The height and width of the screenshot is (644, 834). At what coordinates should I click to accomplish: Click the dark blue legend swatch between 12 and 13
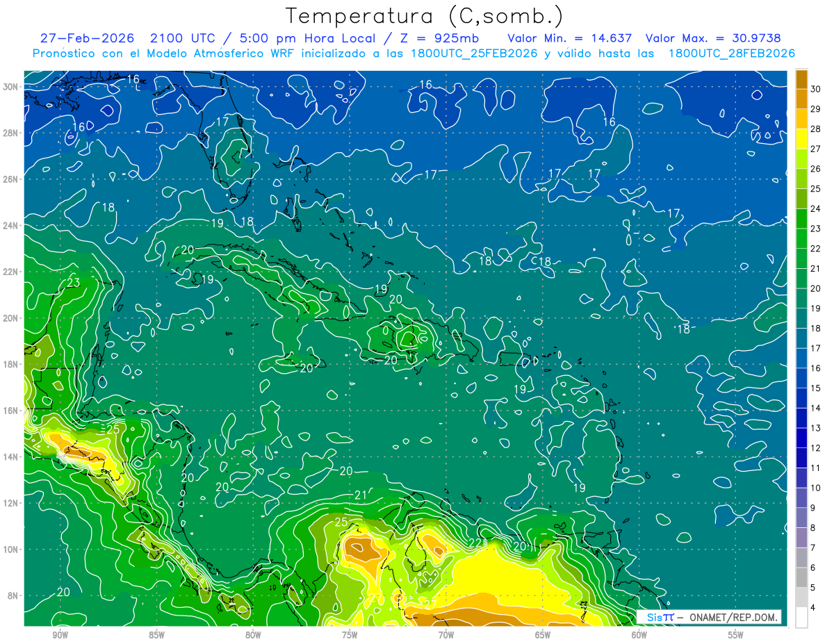[x=801, y=438]
